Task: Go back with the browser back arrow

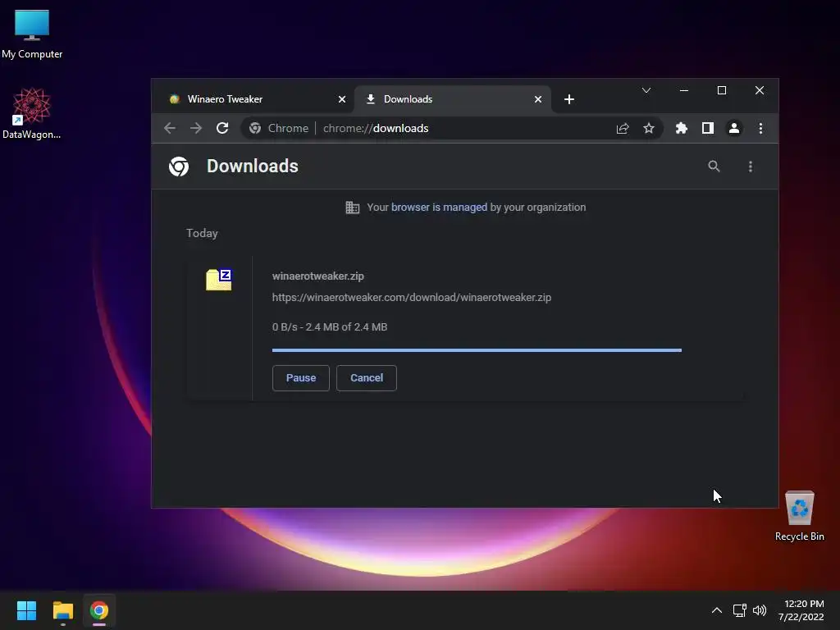Action: [x=170, y=128]
